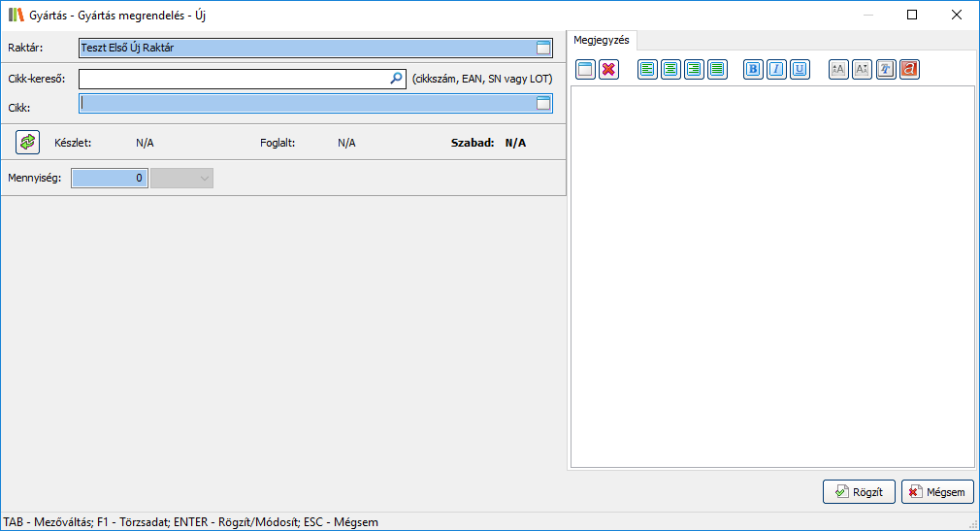Toggle bold formatting

(753, 69)
